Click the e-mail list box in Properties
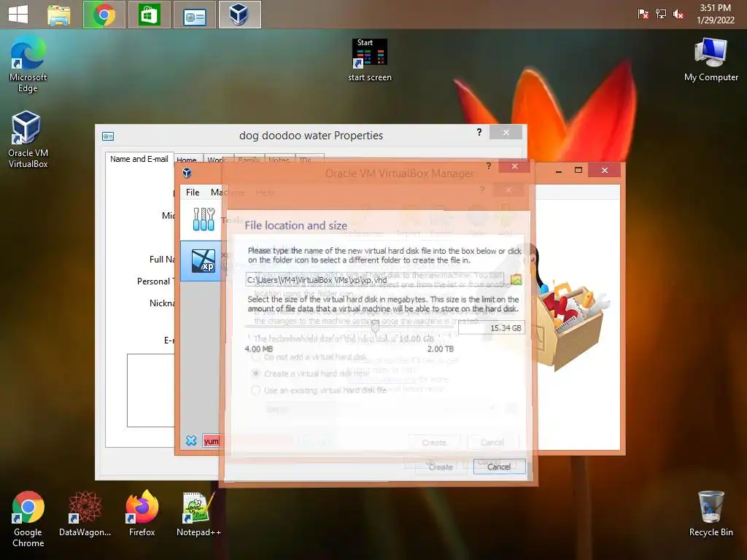747x560 pixels. pyautogui.click(x=150, y=390)
